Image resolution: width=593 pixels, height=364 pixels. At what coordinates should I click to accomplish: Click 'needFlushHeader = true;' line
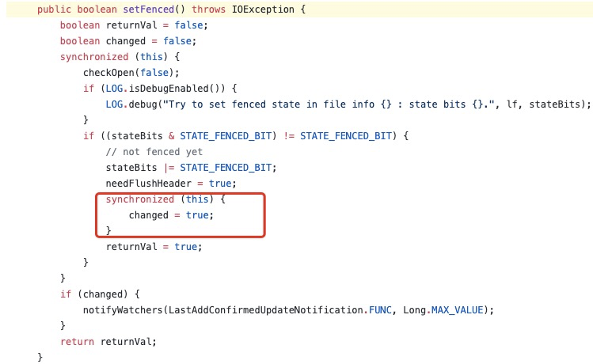click(171, 184)
